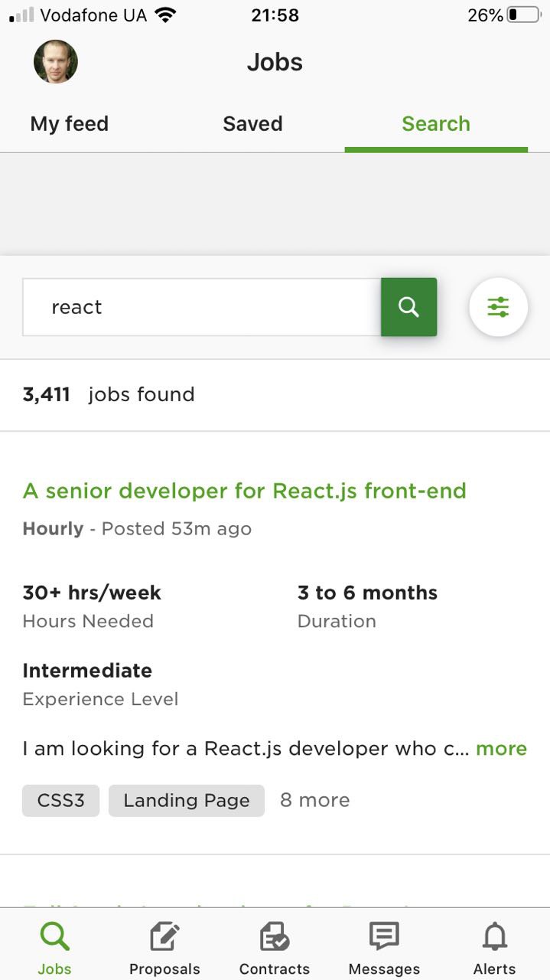Image resolution: width=550 pixels, height=980 pixels.
Task: Tap the 21:58 clock in status bar
Action: pos(275,15)
